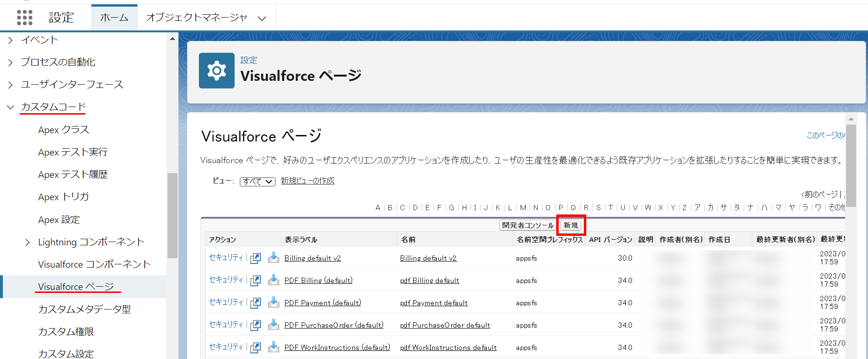This screenshot has width=868, height=359.
Task: Open preview icon for Billing default v2
Action: tap(256, 258)
